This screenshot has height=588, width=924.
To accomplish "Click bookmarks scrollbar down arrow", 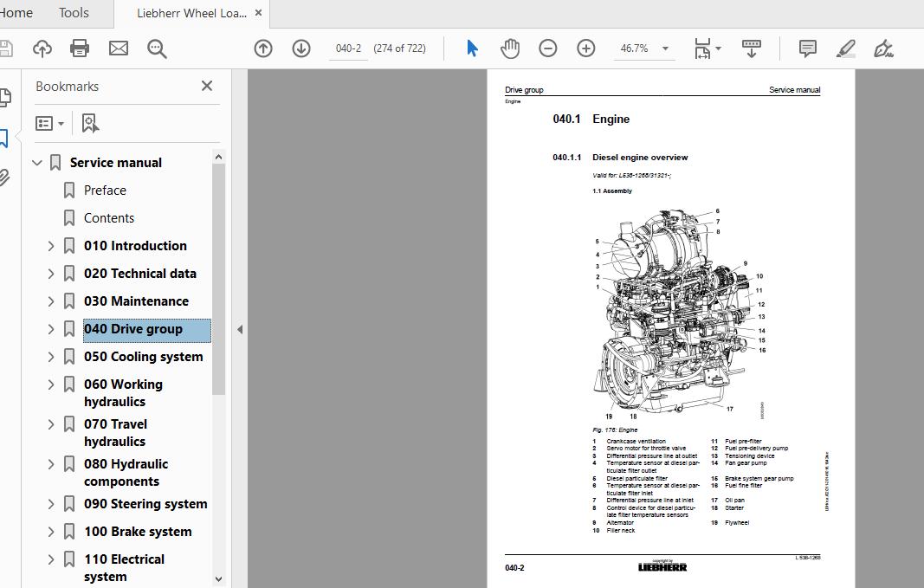I will pos(218,579).
